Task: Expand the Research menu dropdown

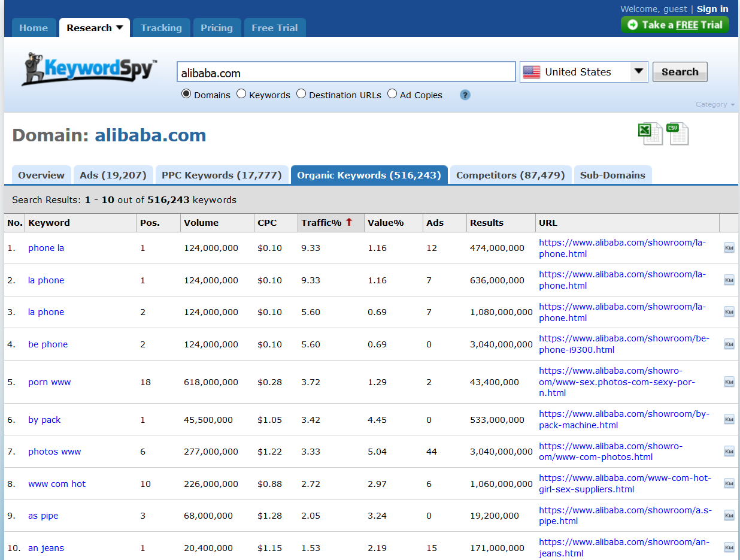Action: tap(95, 28)
